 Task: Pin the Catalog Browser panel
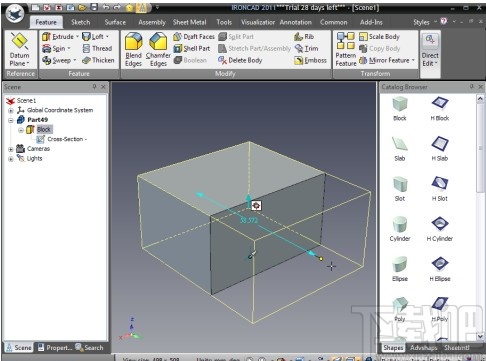coord(472,87)
